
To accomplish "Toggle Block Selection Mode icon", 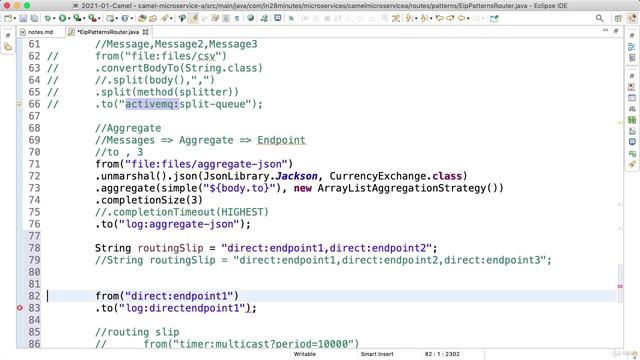I will pyautogui.click(x=226, y=18).
